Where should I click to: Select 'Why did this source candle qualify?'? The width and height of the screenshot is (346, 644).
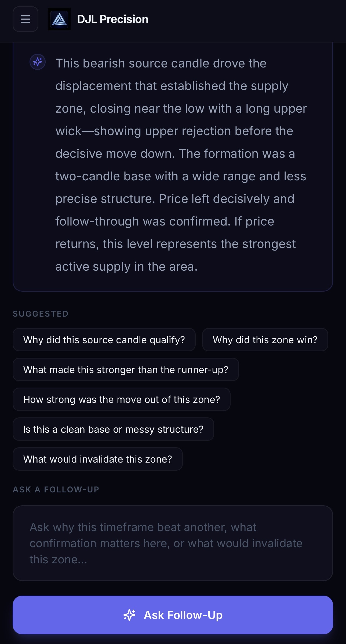[104, 340]
